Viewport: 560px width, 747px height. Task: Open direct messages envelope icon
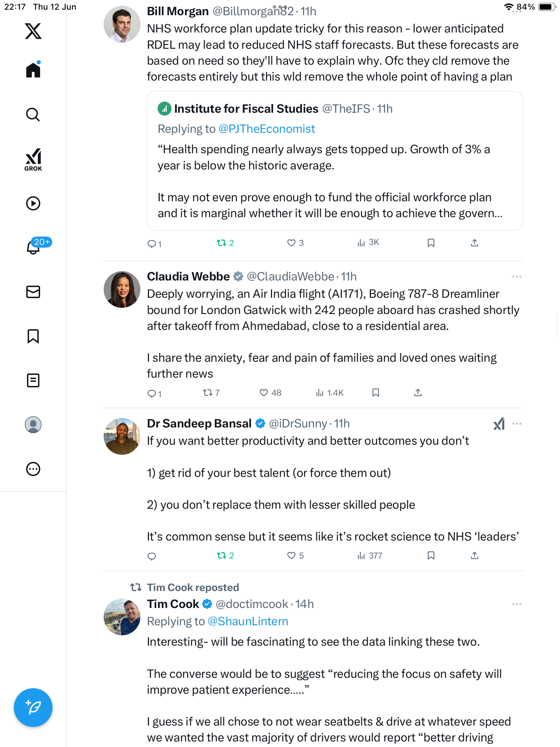point(33,292)
